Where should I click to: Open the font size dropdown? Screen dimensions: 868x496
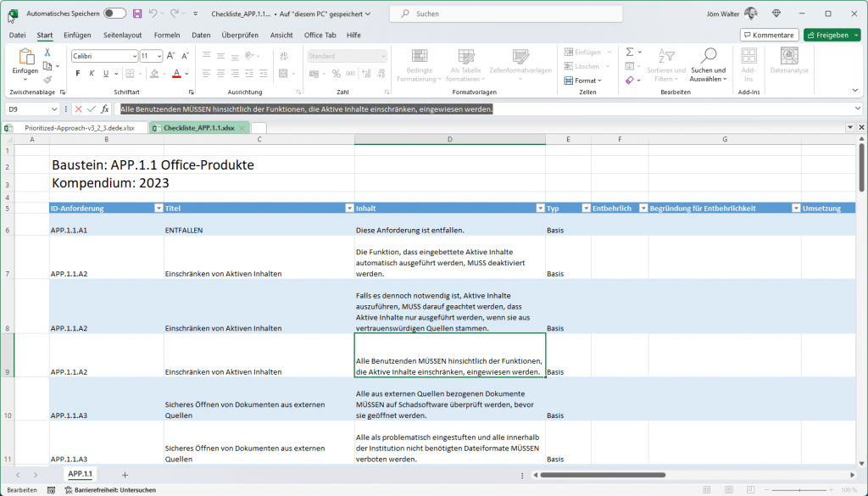click(159, 56)
